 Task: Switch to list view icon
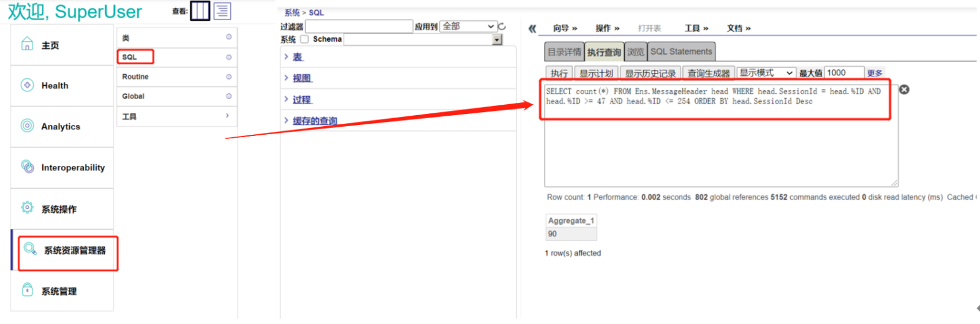coord(222,10)
